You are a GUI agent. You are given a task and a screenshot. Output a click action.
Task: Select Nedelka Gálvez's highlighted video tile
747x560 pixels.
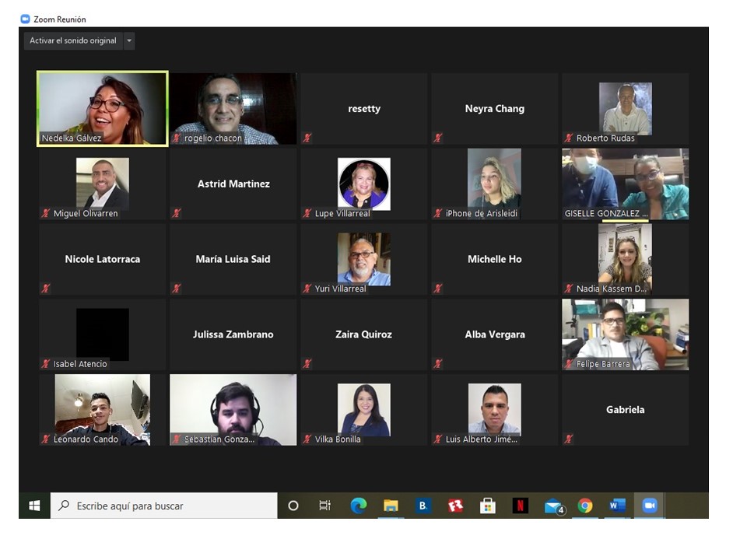[x=103, y=108]
